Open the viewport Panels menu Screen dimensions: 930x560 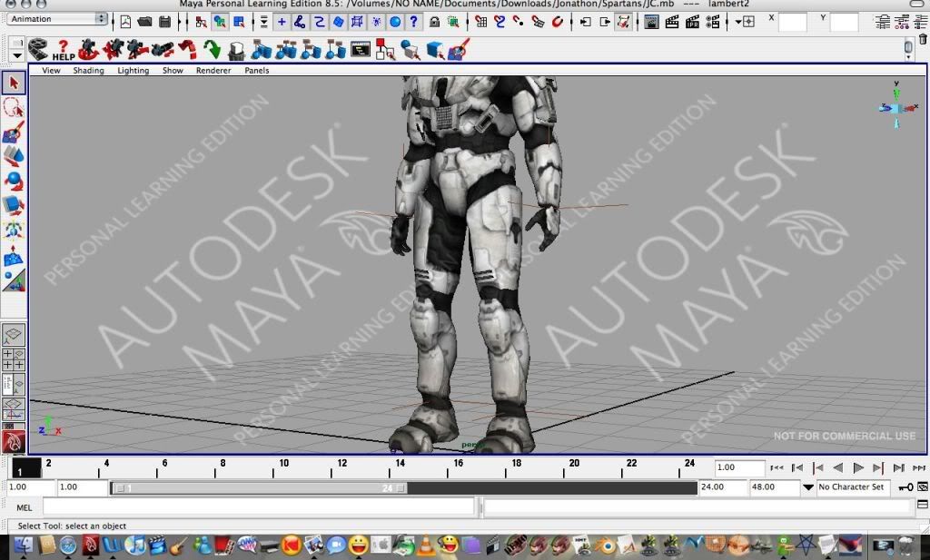point(257,70)
